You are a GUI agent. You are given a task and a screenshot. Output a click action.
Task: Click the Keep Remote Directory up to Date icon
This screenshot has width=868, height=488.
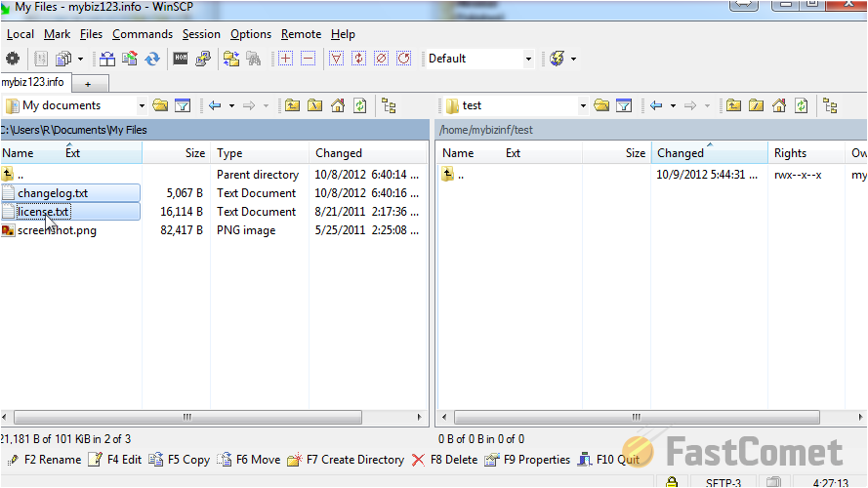[x=152, y=59]
